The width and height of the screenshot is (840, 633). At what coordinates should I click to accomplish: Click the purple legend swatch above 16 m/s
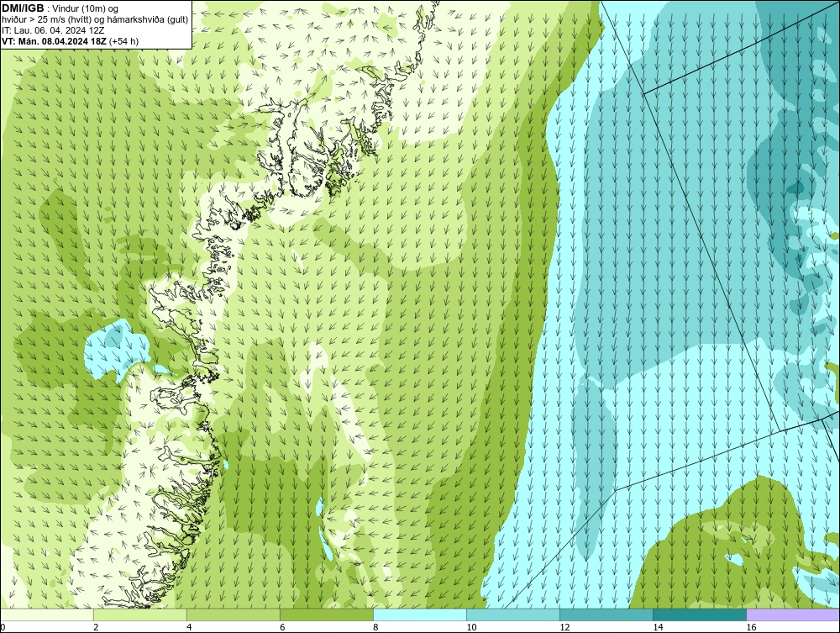(793, 615)
